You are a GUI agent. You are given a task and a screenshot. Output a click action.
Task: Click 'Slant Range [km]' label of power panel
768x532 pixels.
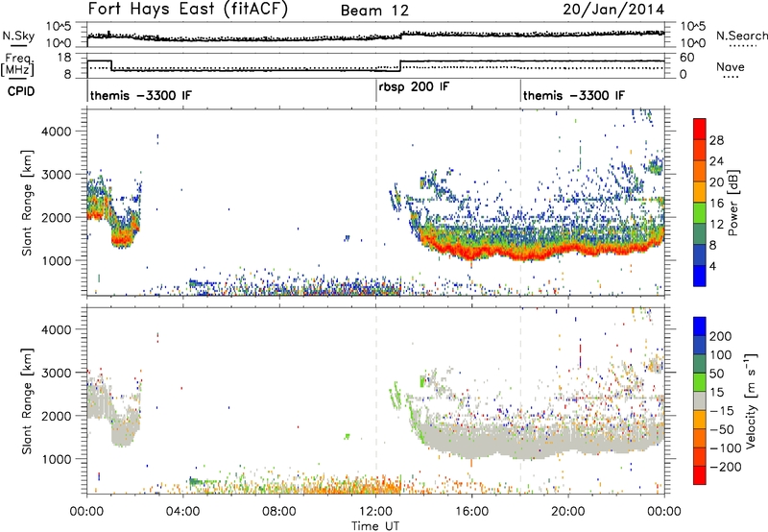point(27,203)
